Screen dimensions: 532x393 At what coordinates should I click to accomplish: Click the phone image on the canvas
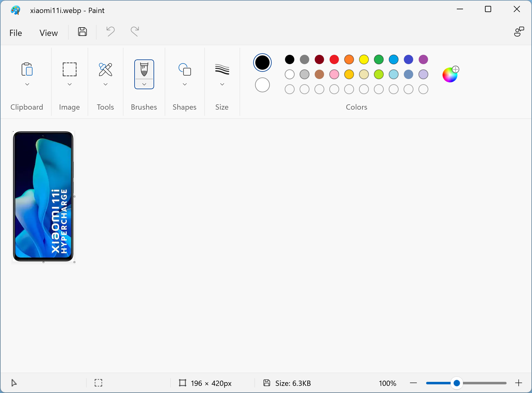coord(43,196)
